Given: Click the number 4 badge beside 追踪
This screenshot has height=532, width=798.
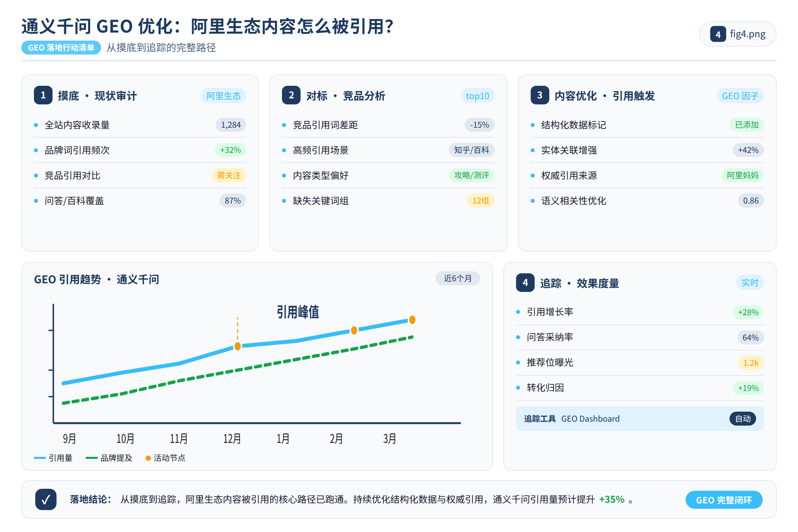Looking at the screenshot, I should [525, 283].
